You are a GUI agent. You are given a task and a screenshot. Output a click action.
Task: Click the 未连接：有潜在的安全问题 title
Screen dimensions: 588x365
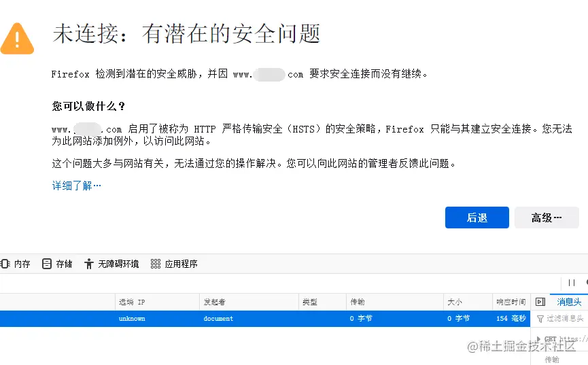186,34
